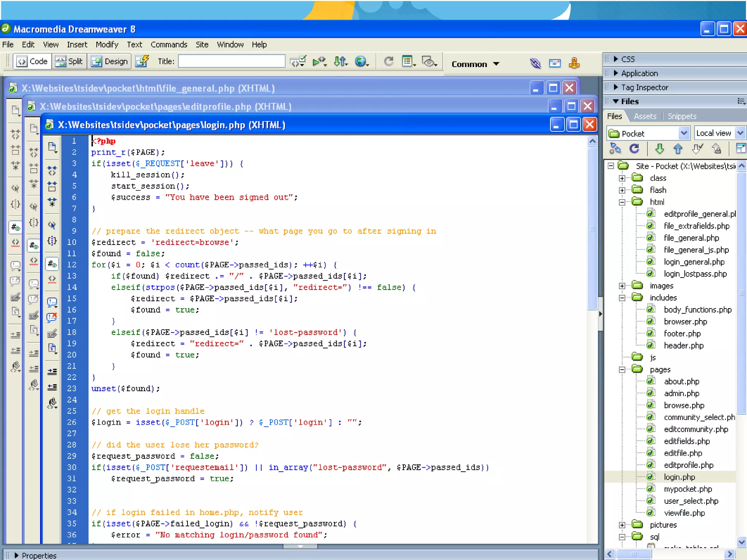
Task: Switch to Split view
Action: pyautogui.click(x=69, y=61)
